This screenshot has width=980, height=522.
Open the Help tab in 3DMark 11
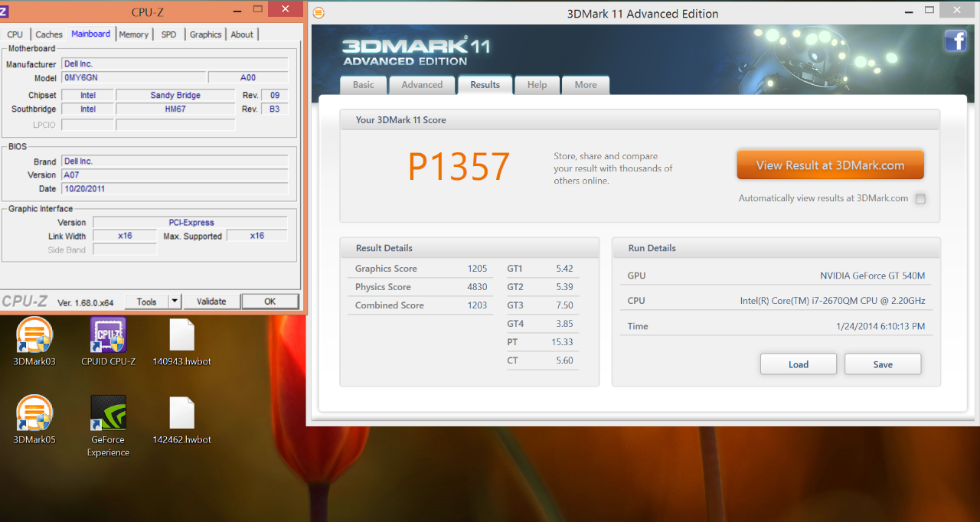tap(537, 85)
